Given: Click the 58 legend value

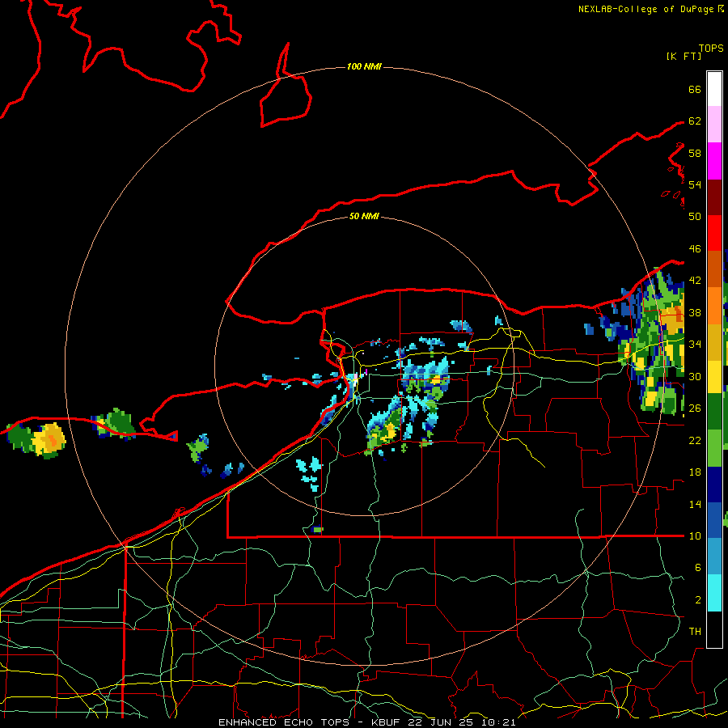Looking at the screenshot, I should 695,153.
